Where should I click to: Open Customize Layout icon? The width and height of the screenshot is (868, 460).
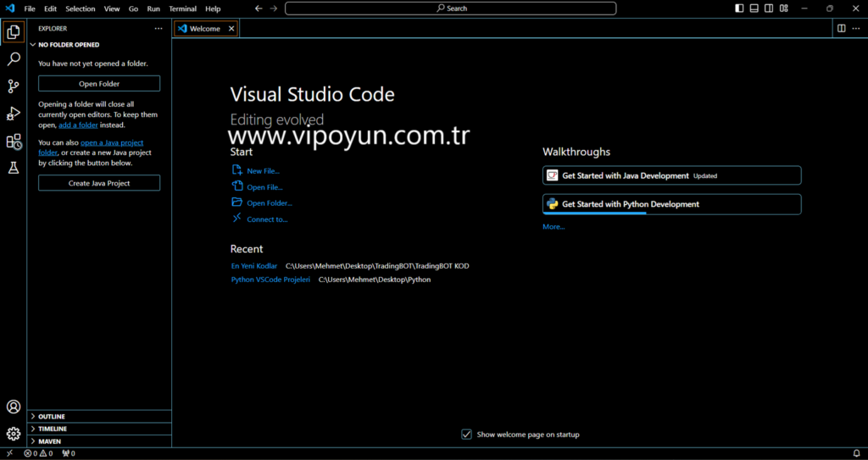tap(784, 8)
